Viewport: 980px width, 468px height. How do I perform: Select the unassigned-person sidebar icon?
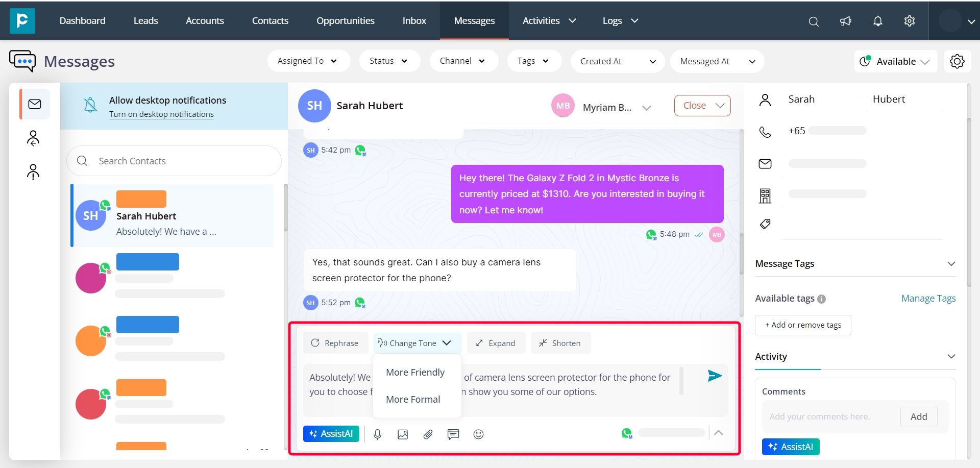coord(33,172)
